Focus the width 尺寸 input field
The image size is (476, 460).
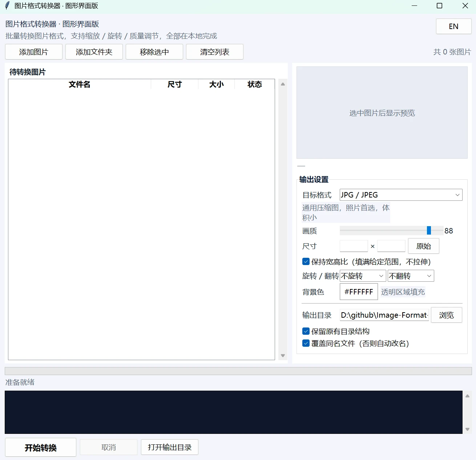click(354, 246)
